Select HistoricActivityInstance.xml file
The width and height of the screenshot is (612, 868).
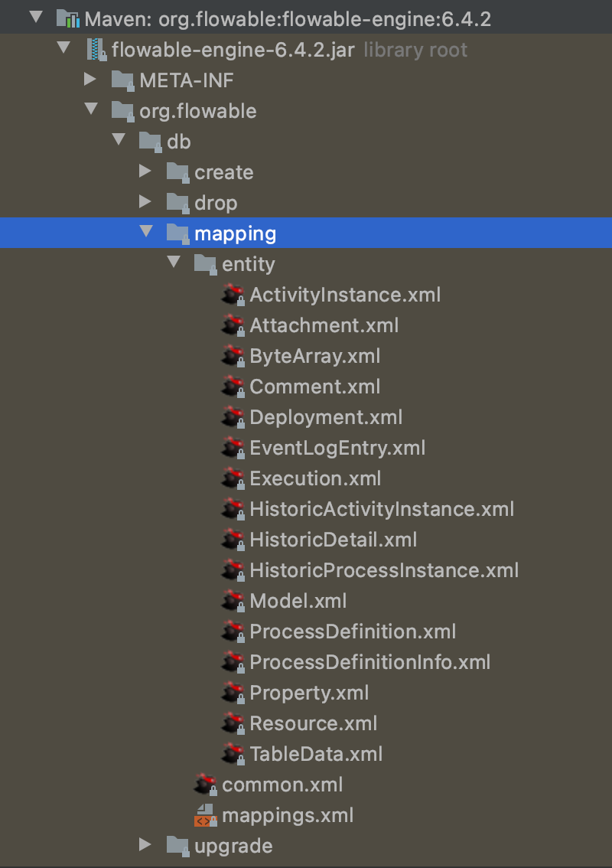pos(382,510)
